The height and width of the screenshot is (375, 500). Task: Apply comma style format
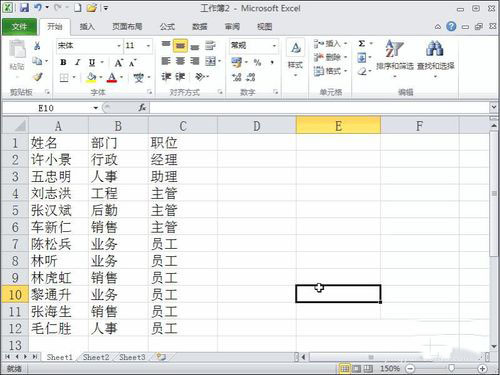(x=272, y=62)
